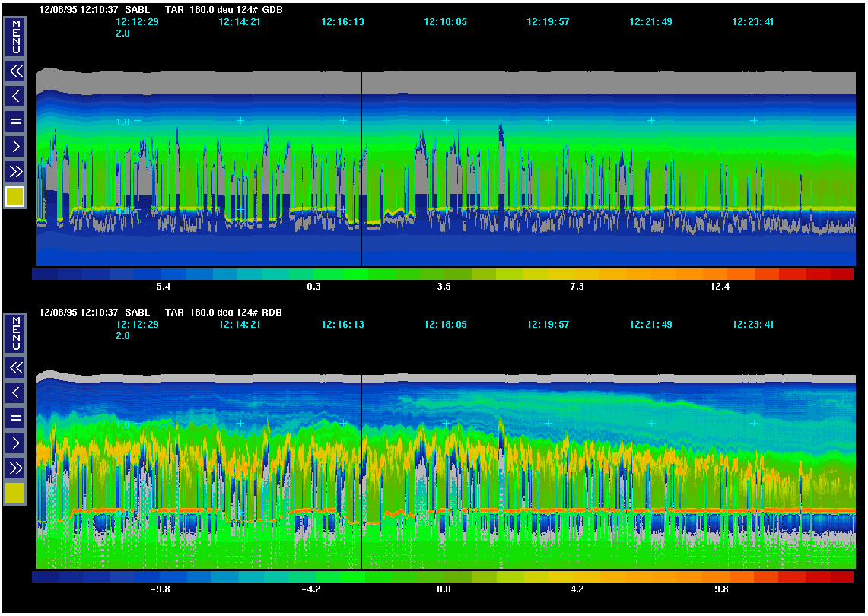Click the upper panel header text ending in GDB
The image size is (868, 616).
(161, 10)
